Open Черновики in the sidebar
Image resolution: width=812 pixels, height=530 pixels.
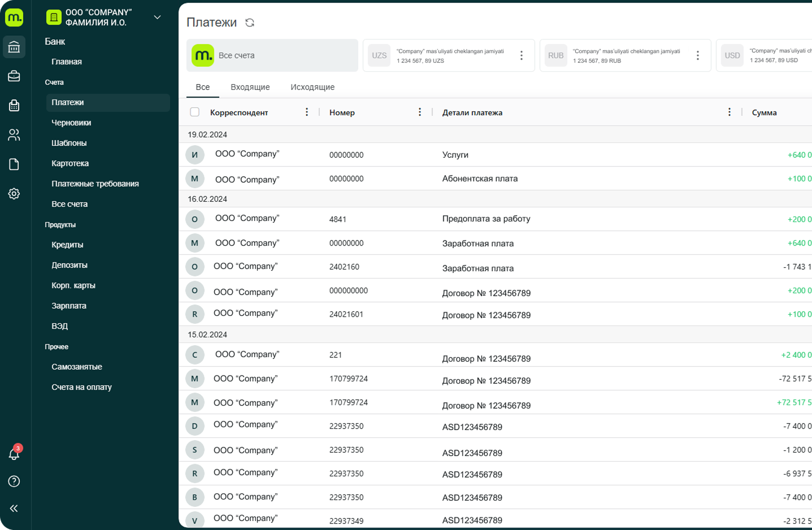(x=71, y=123)
